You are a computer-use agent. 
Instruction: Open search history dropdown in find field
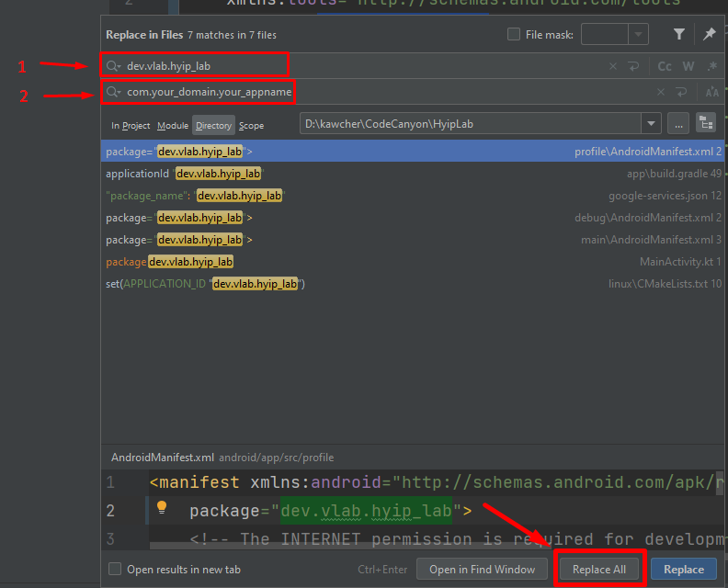click(x=114, y=66)
